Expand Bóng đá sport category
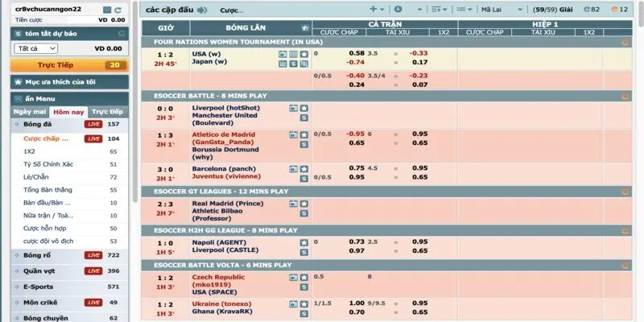644x322 pixels. pyautogui.click(x=69, y=124)
